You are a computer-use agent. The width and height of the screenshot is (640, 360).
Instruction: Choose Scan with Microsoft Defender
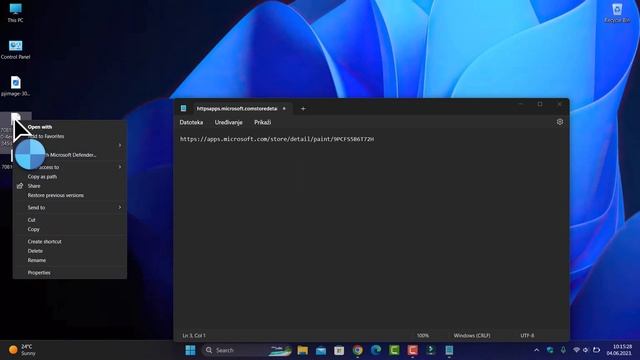click(70, 155)
